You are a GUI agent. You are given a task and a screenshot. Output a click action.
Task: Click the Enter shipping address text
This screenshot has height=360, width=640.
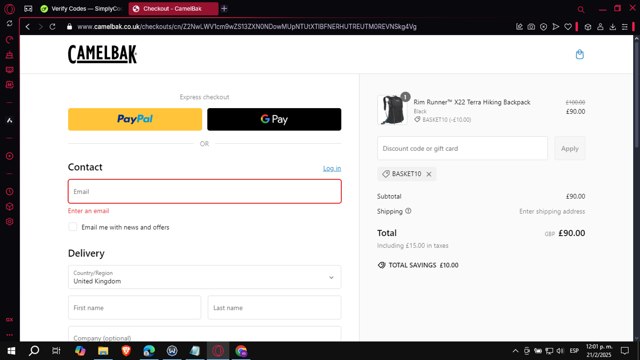552,211
